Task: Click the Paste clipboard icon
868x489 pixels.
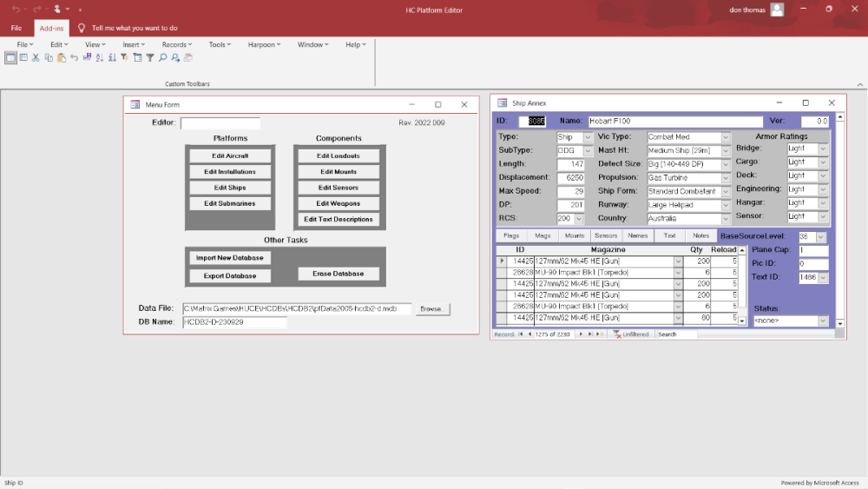Action: [x=62, y=57]
